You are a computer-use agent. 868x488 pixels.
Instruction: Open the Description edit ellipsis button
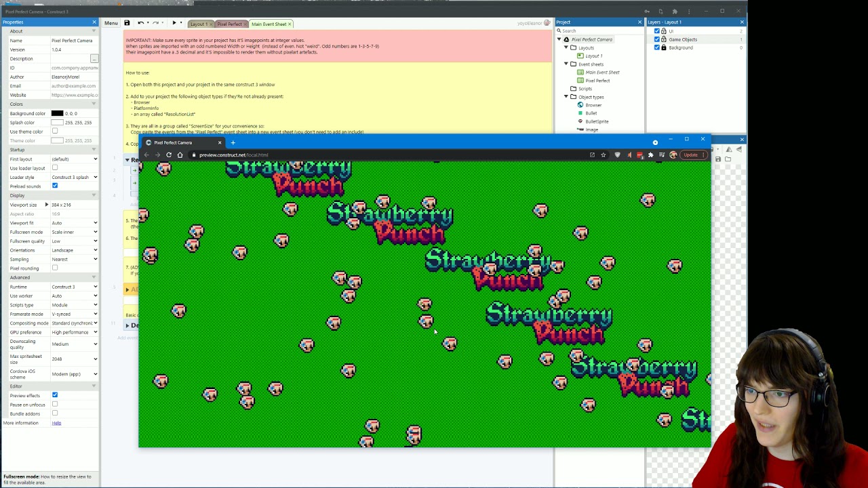click(x=94, y=59)
